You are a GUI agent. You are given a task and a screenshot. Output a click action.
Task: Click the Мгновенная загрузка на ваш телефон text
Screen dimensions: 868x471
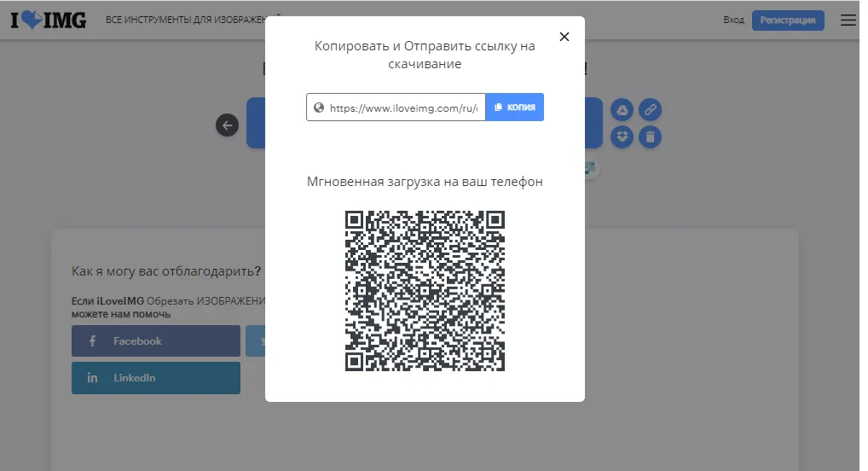pos(425,182)
